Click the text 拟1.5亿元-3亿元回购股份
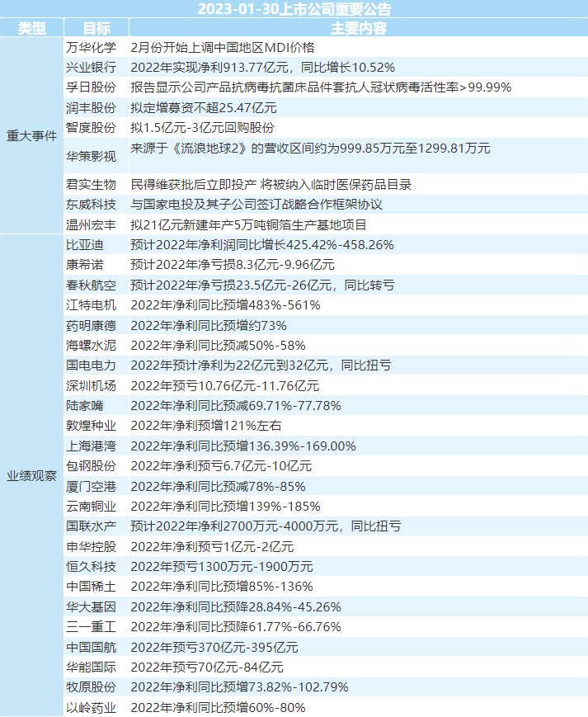The width and height of the screenshot is (588, 717). (202, 127)
